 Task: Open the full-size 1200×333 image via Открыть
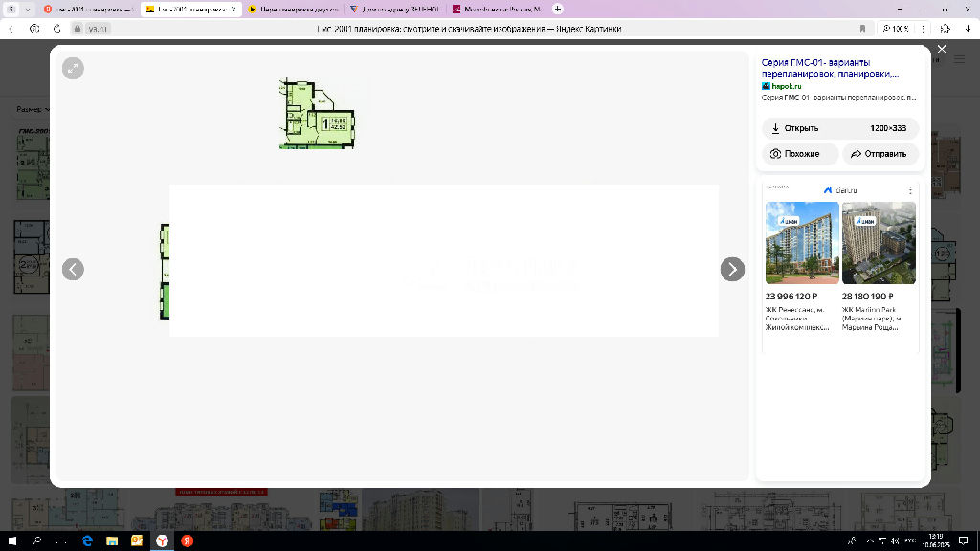(x=840, y=128)
